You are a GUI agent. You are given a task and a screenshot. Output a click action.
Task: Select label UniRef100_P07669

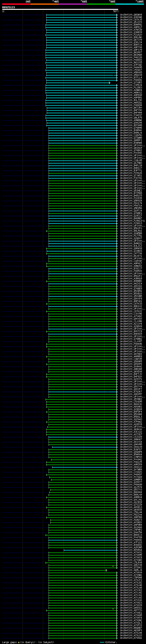coord(131,477)
